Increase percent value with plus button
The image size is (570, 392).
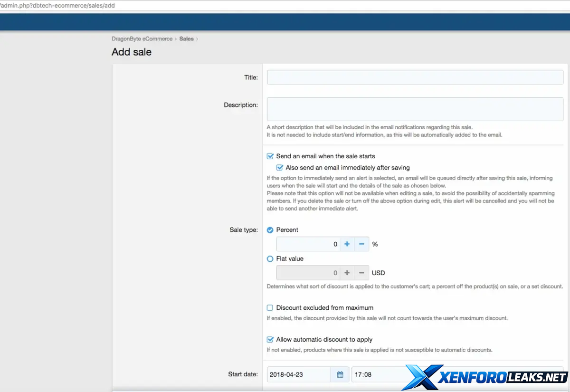(x=347, y=244)
